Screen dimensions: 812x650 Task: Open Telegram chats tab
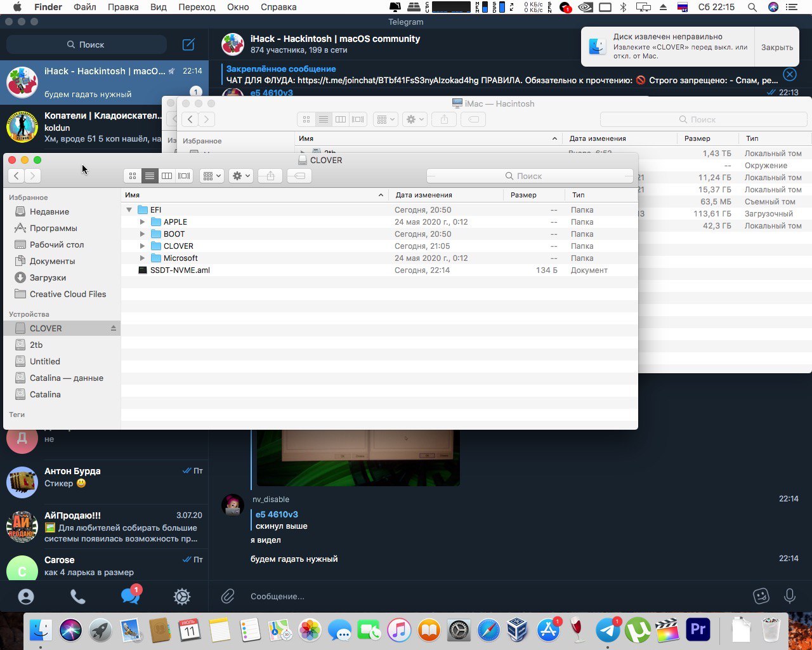click(130, 596)
